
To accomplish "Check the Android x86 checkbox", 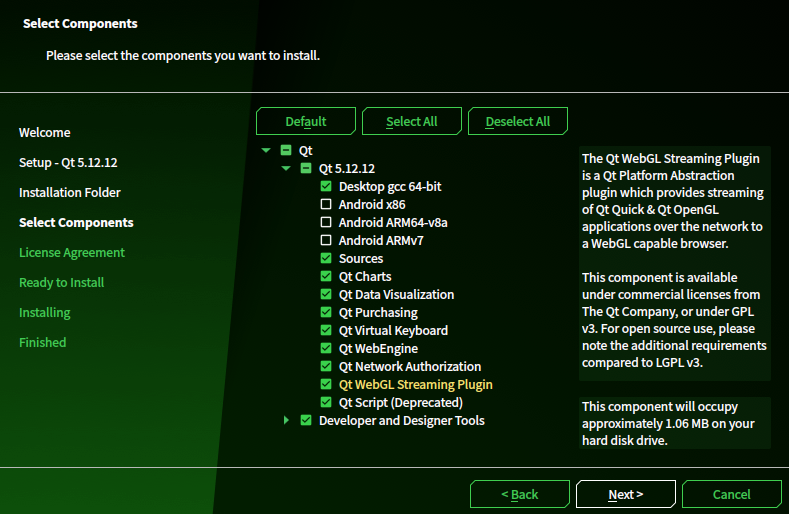I will [x=326, y=204].
